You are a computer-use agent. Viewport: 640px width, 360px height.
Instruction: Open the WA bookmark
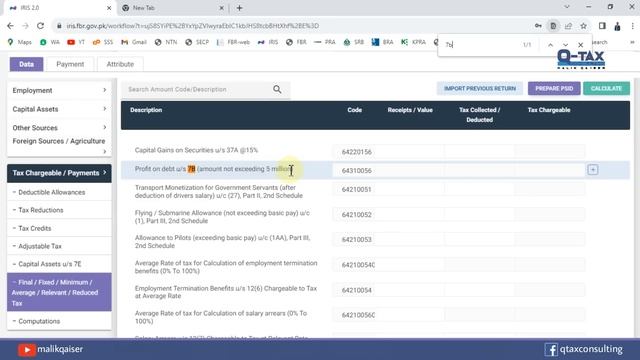point(50,42)
